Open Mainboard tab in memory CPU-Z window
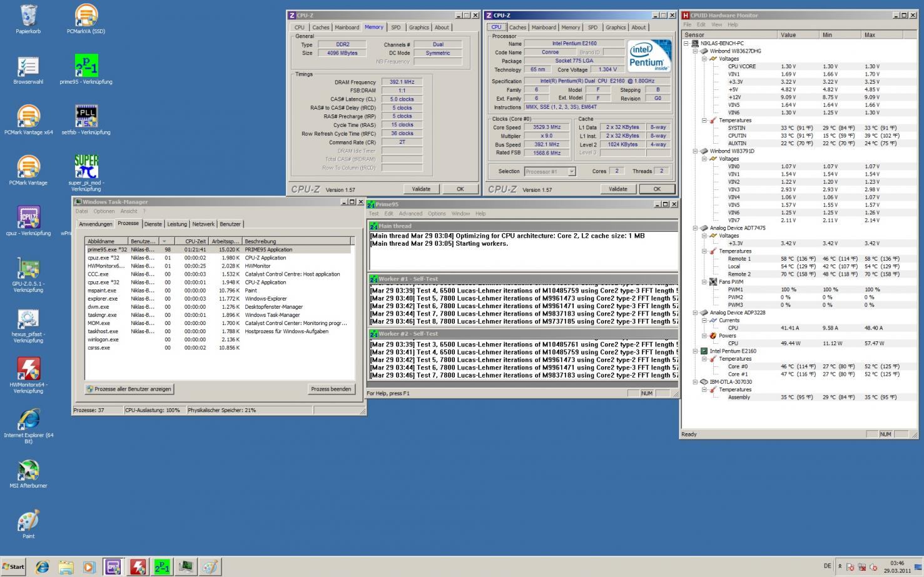This screenshot has width=924, height=577. 347,28
